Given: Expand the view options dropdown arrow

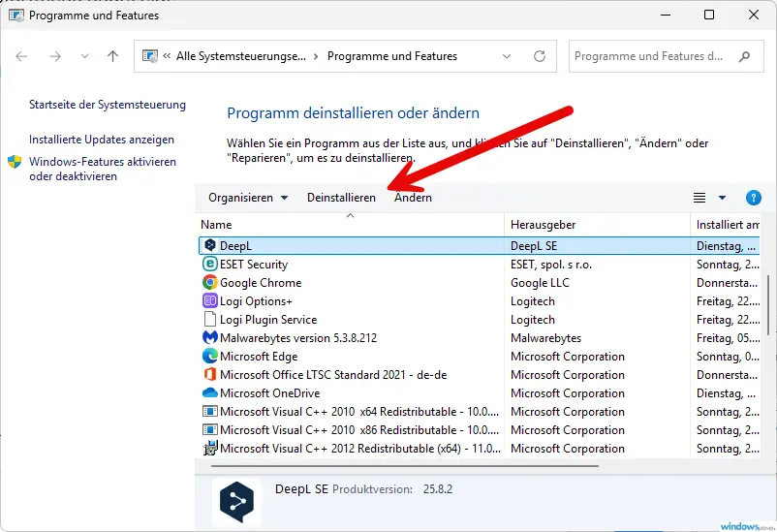Looking at the screenshot, I should [x=722, y=198].
